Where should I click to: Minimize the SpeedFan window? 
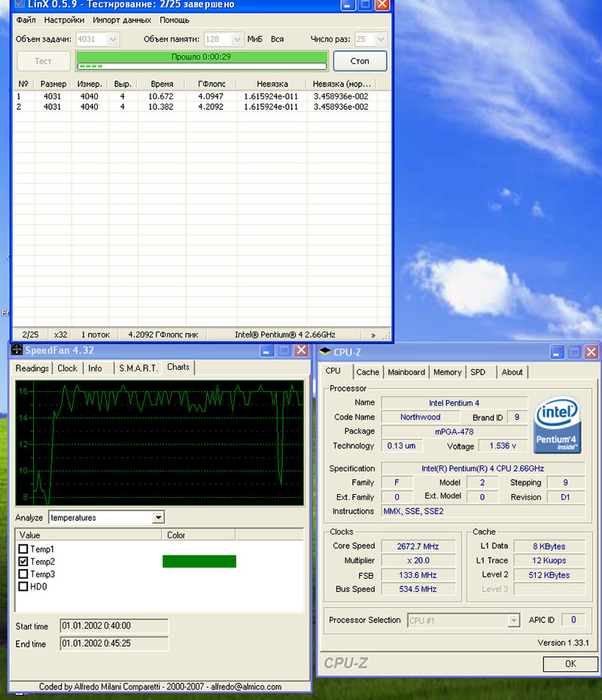[266, 350]
